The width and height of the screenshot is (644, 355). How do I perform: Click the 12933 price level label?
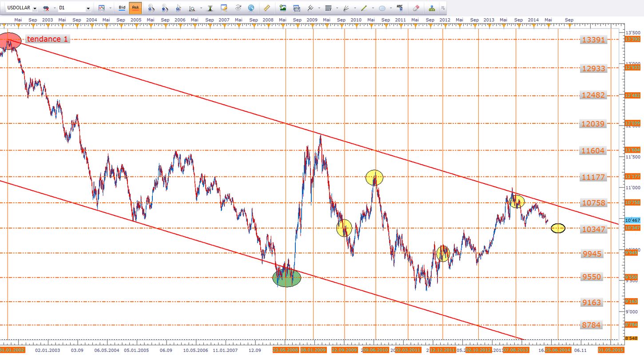pos(593,68)
